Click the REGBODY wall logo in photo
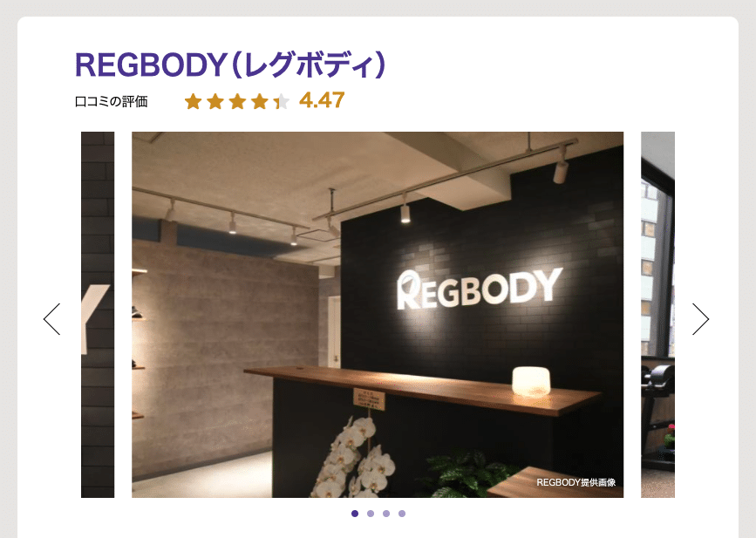 tap(480, 289)
